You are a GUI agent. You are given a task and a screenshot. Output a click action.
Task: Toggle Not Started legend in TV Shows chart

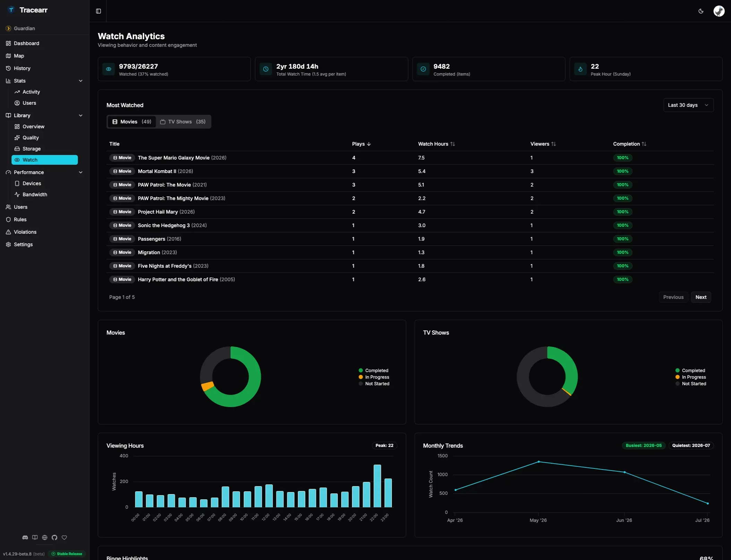pos(691,384)
